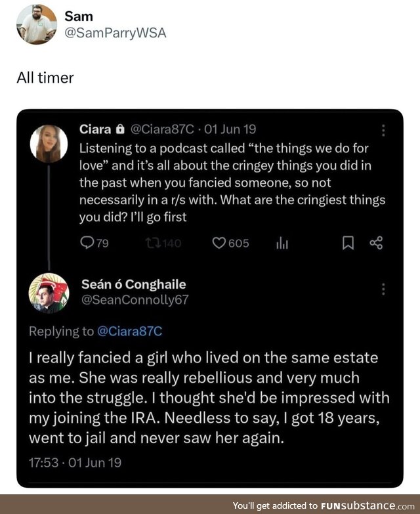Open analytics bar chart icon on Ciara's tweet
Image resolution: width=420 pixels, height=514 pixels.
(282, 243)
